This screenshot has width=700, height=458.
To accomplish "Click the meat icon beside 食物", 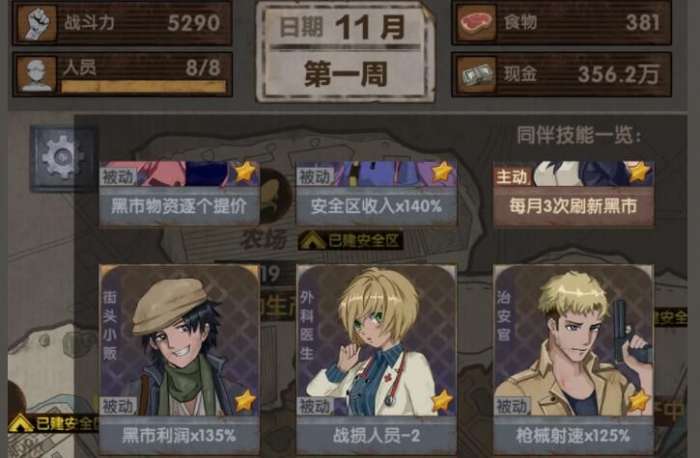I will pos(476,23).
